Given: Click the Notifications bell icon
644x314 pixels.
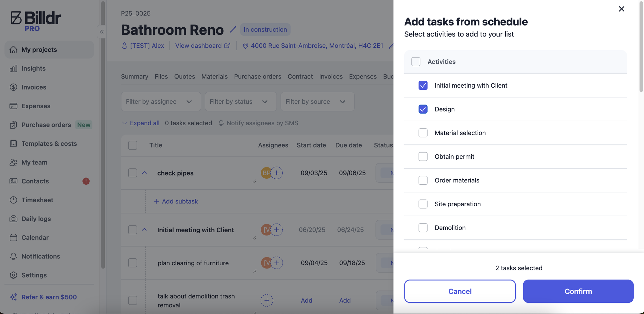Looking at the screenshot, I should pos(13,257).
